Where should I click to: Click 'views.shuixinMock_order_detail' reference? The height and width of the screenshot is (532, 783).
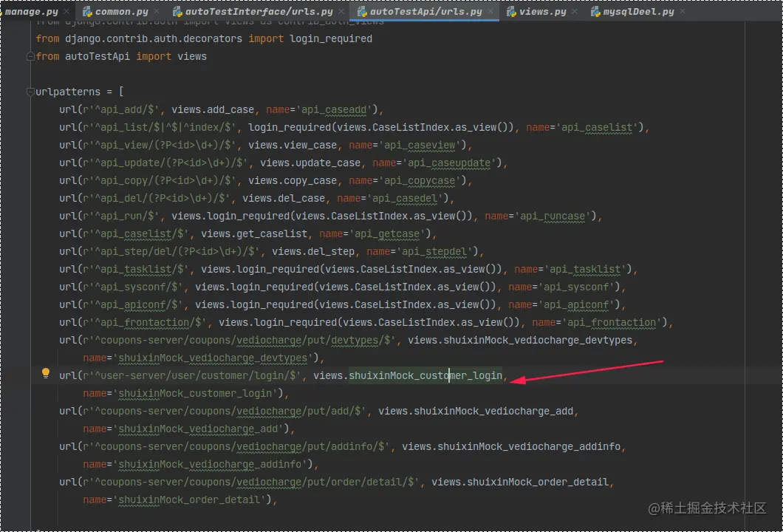pos(520,482)
